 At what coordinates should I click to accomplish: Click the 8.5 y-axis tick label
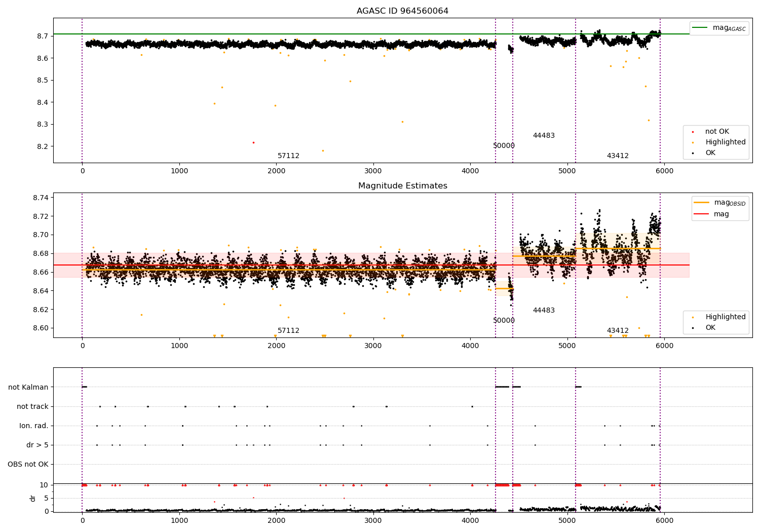pyautogui.click(x=43, y=80)
